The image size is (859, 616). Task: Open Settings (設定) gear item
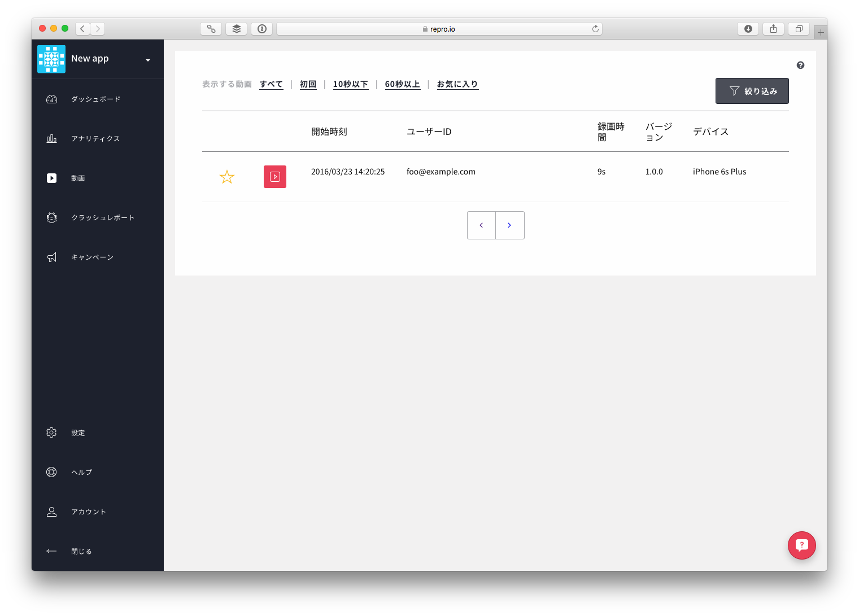coord(77,433)
